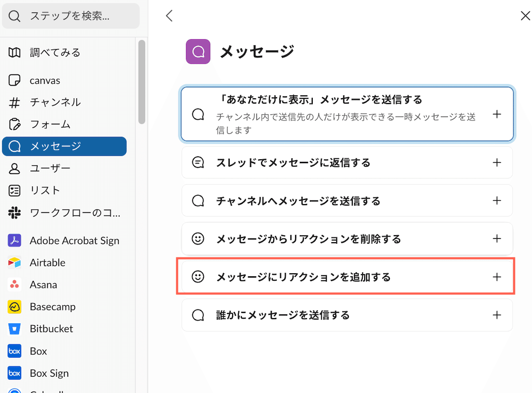Click the Basecamp app icon

[14, 306]
